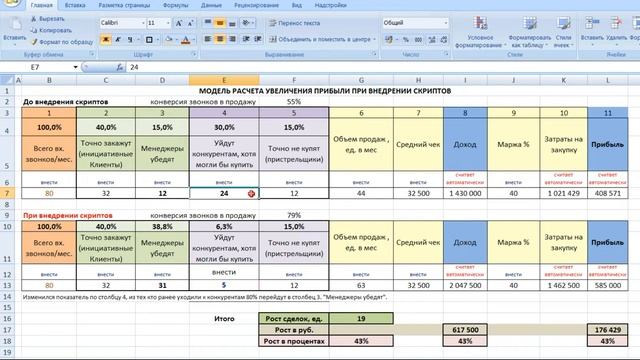Click the Insert cells (Вставить) icon

tap(592, 23)
